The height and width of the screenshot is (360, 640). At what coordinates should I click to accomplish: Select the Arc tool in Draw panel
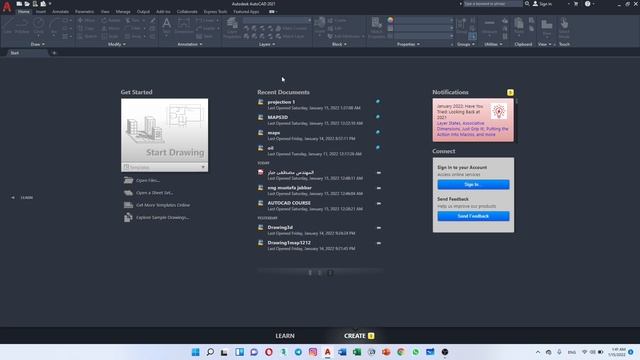[54, 26]
